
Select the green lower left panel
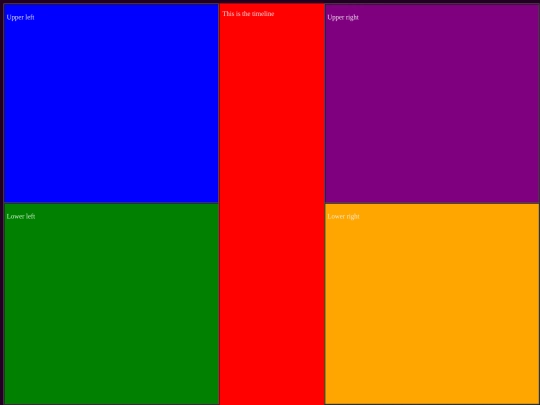(x=111, y=304)
